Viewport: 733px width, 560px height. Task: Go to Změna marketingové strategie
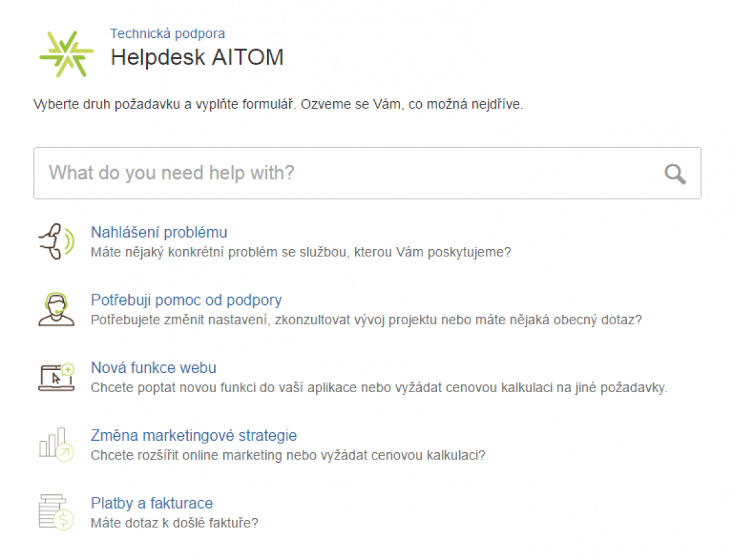pyautogui.click(x=193, y=435)
